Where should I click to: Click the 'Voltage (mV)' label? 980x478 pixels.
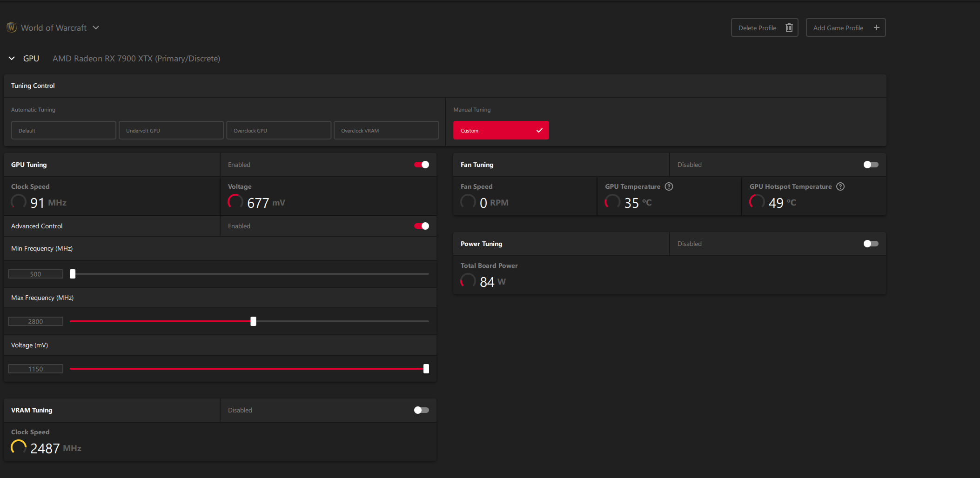coord(30,345)
